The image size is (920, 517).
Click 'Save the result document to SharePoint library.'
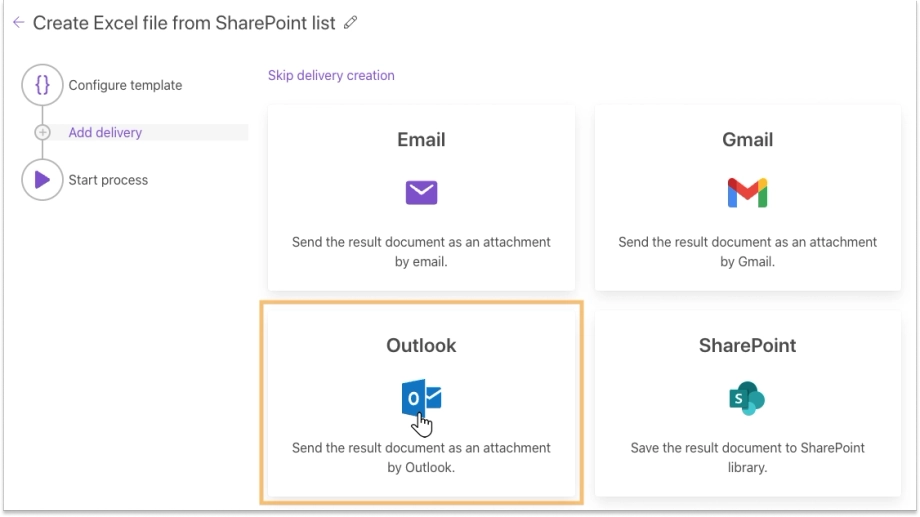[748, 458]
